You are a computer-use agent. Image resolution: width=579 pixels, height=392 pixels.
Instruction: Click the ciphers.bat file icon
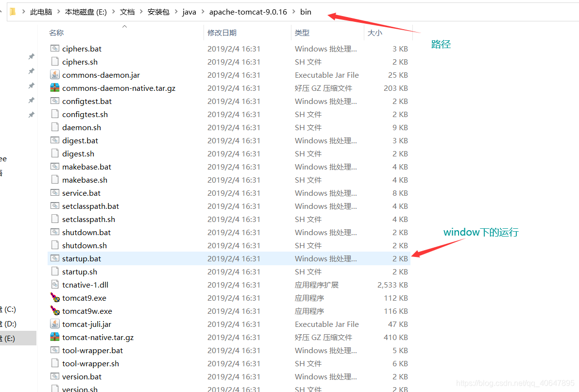[55, 49]
